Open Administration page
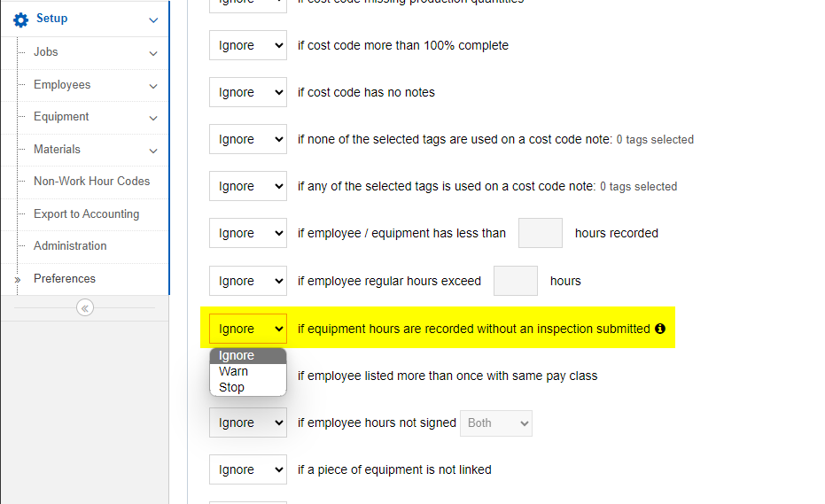825x504 pixels. 70,246
